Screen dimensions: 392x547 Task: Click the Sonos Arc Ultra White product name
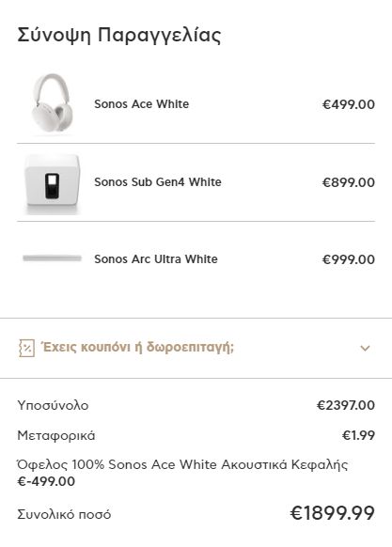pos(156,259)
